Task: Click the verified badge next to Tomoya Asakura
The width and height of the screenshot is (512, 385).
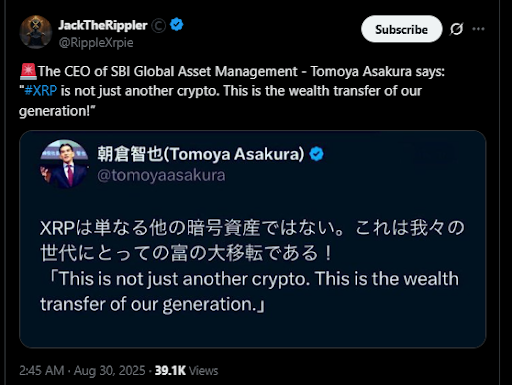Action: coord(316,154)
